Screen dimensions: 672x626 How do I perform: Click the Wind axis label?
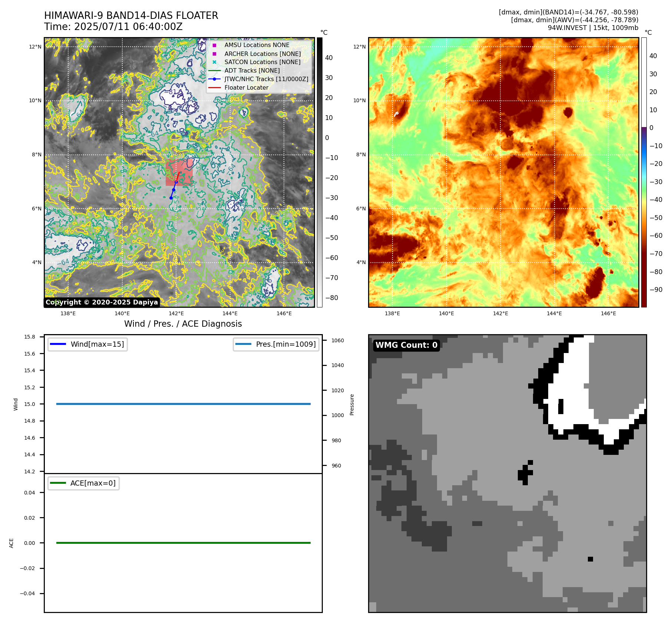pos(16,404)
